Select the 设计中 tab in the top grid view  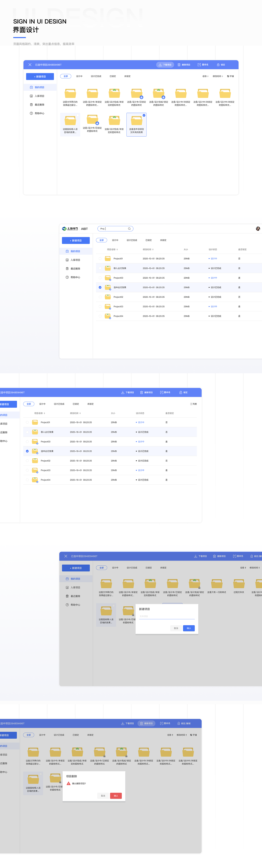(x=79, y=76)
